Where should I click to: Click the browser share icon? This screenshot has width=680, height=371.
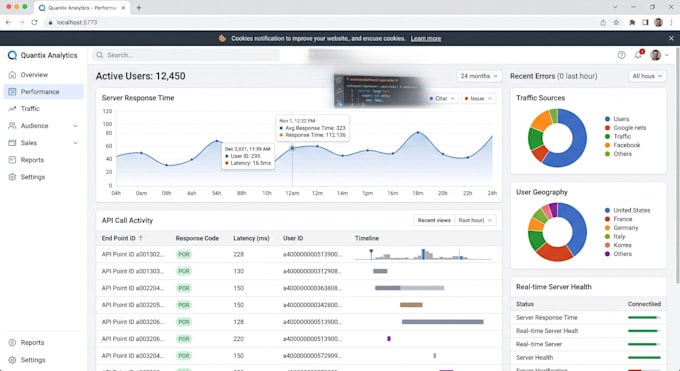(x=603, y=22)
